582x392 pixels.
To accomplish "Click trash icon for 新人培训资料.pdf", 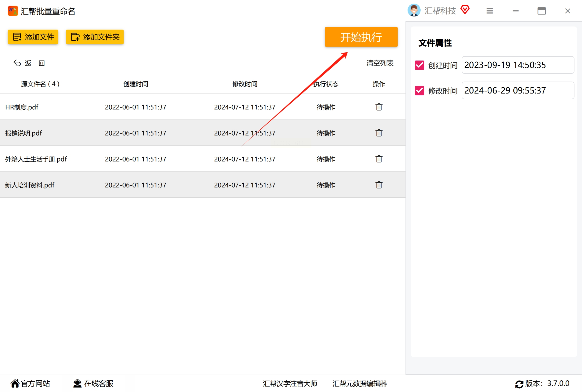I will click(379, 185).
